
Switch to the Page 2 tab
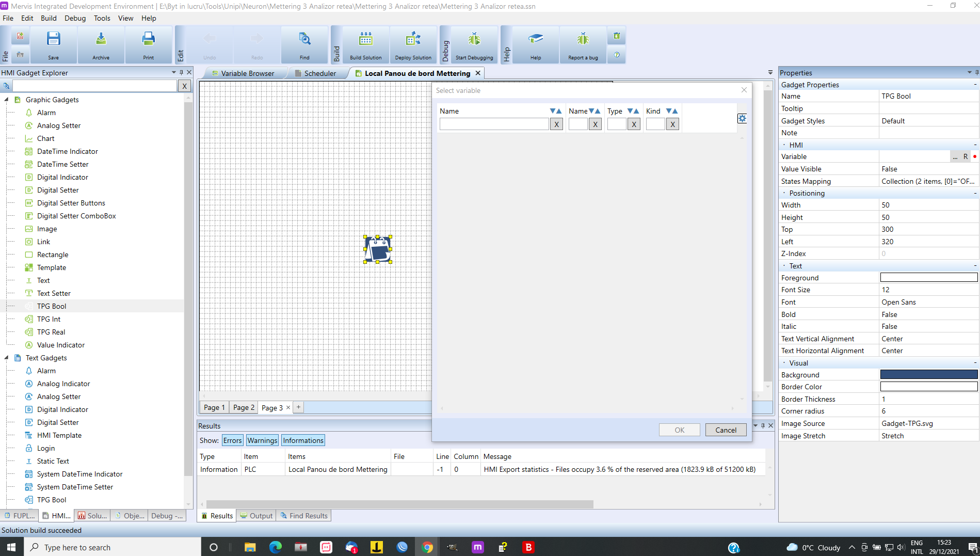(243, 407)
